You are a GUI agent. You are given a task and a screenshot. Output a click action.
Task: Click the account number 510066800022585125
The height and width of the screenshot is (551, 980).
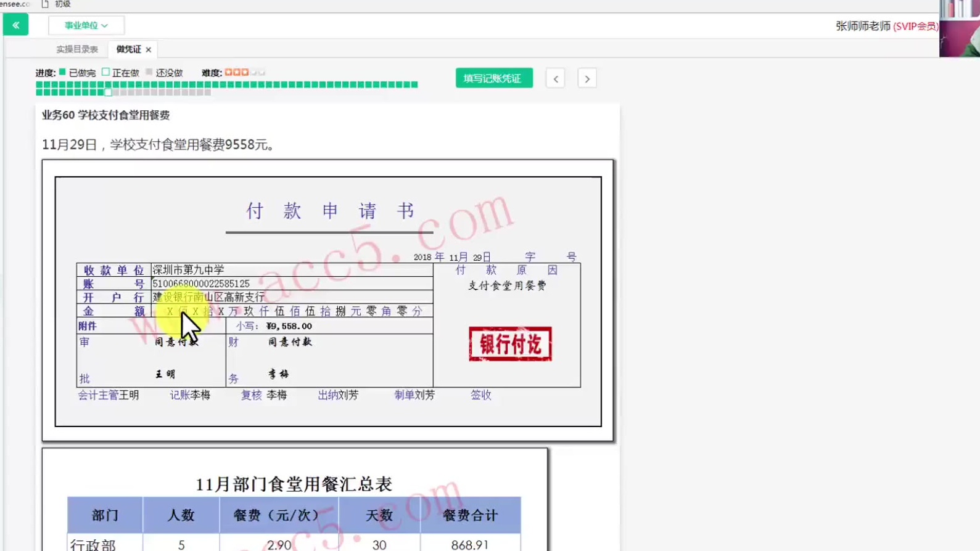201,284
